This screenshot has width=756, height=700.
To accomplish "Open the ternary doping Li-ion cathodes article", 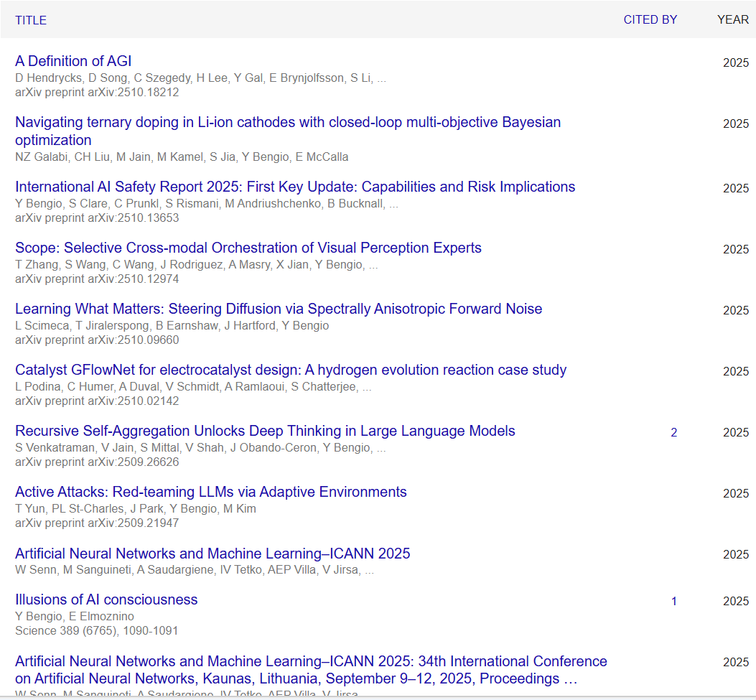I will tap(287, 123).
